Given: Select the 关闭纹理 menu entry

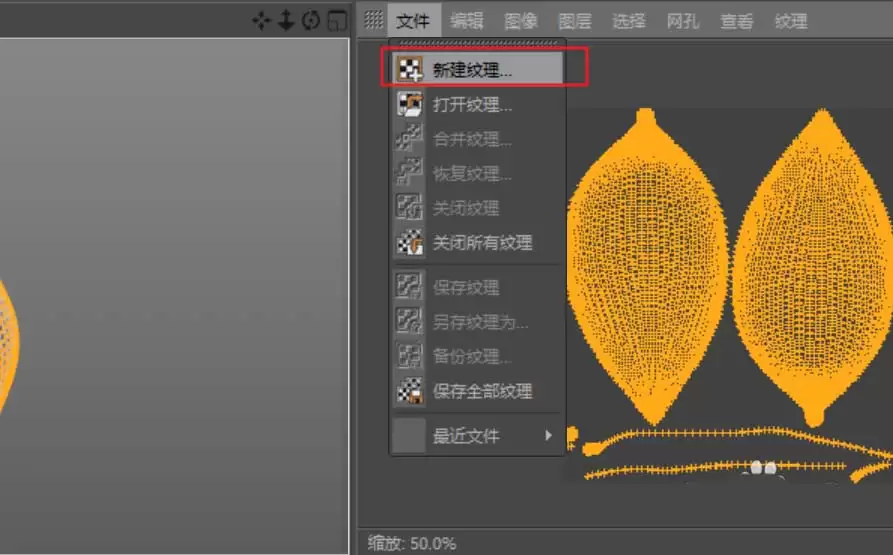Looking at the screenshot, I should 477,208.
